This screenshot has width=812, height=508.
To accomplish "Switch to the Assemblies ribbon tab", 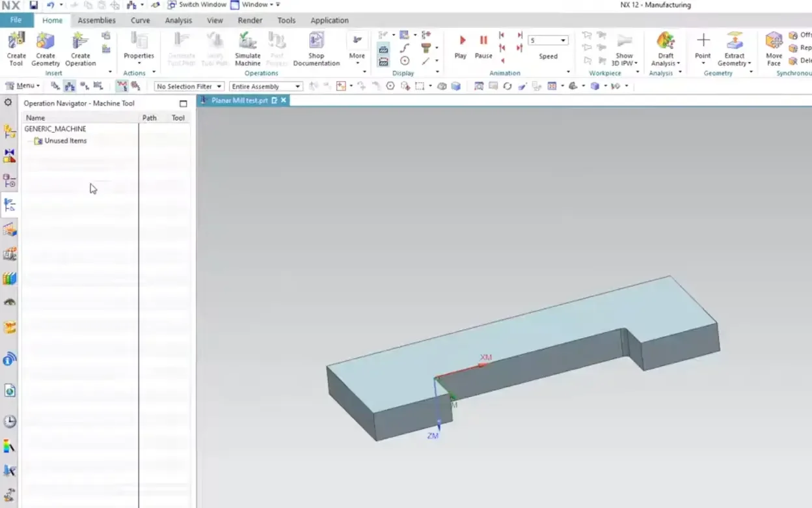I will (x=96, y=20).
